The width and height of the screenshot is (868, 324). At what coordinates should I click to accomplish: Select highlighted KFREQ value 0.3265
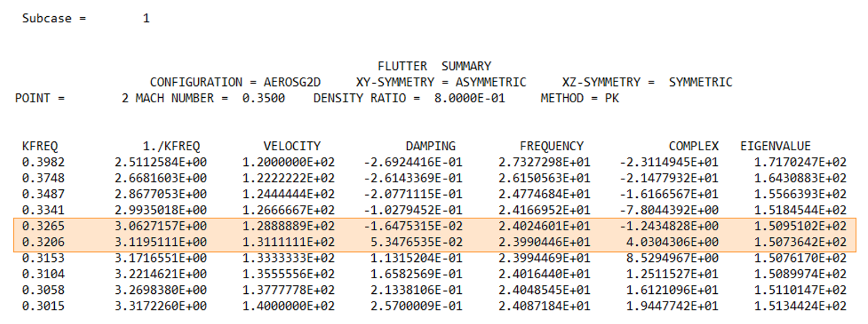tap(43, 227)
